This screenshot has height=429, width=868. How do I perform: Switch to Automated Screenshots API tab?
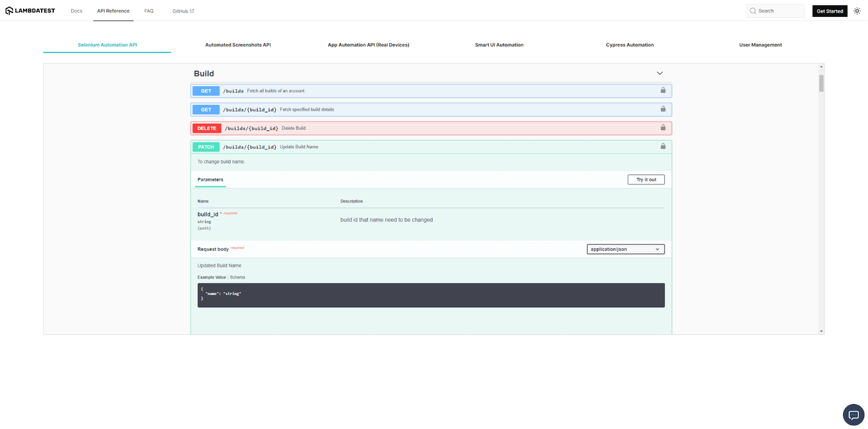click(x=238, y=45)
